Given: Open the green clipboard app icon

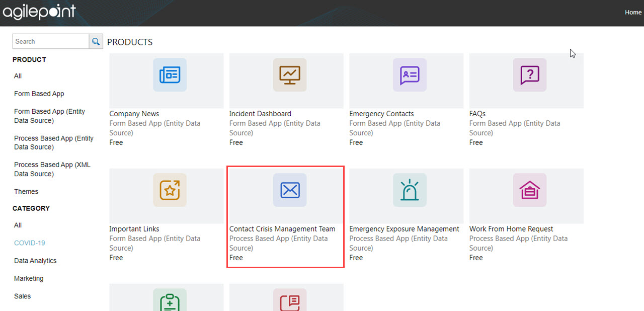Looking at the screenshot, I should point(170,300).
